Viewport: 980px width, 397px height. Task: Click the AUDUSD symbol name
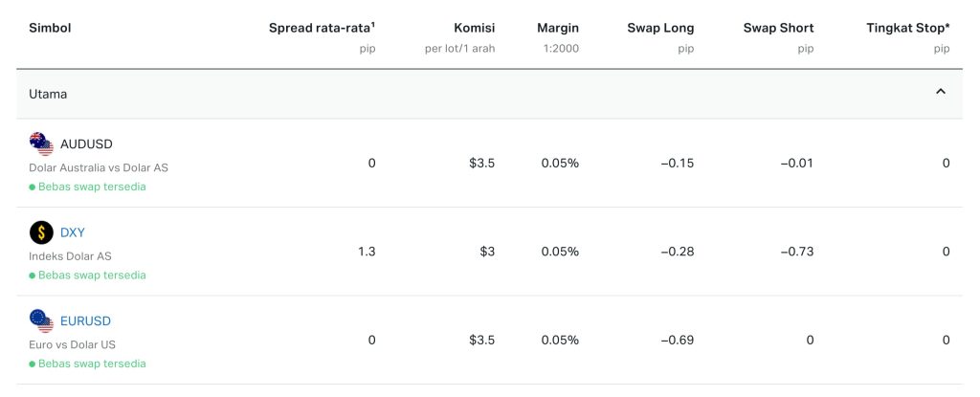86,144
